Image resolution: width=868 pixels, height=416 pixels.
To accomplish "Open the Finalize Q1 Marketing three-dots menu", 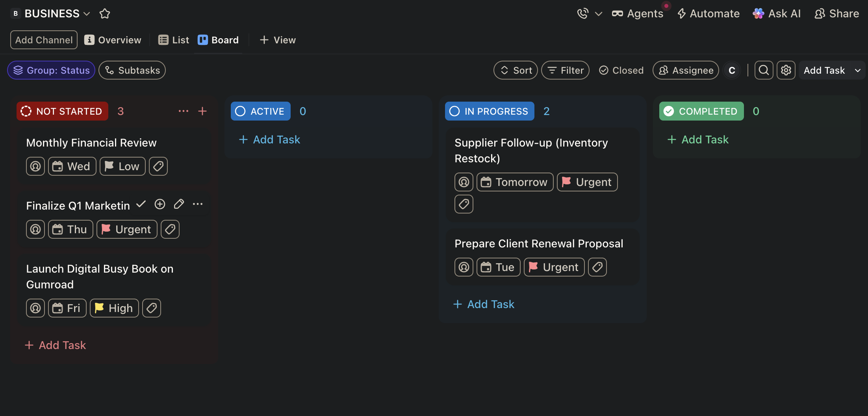I will coord(198,204).
